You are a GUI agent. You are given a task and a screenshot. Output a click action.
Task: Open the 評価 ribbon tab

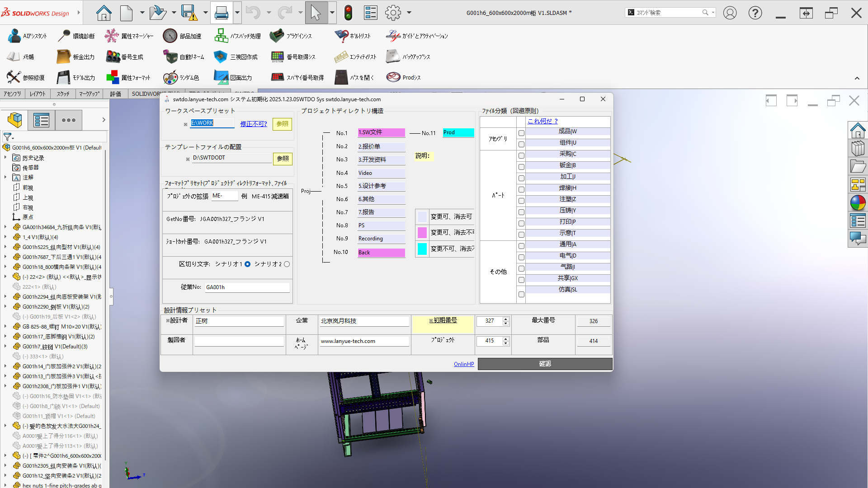(x=115, y=94)
